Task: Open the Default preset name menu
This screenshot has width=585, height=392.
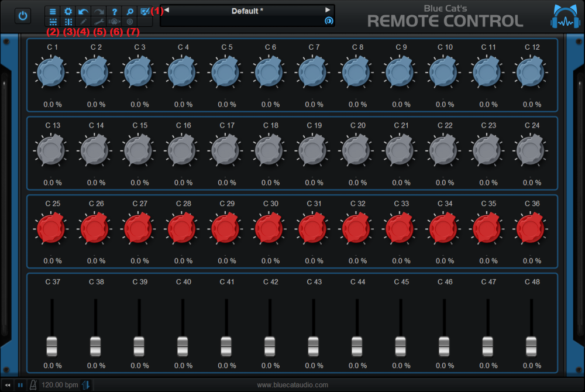Action: [x=247, y=11]
